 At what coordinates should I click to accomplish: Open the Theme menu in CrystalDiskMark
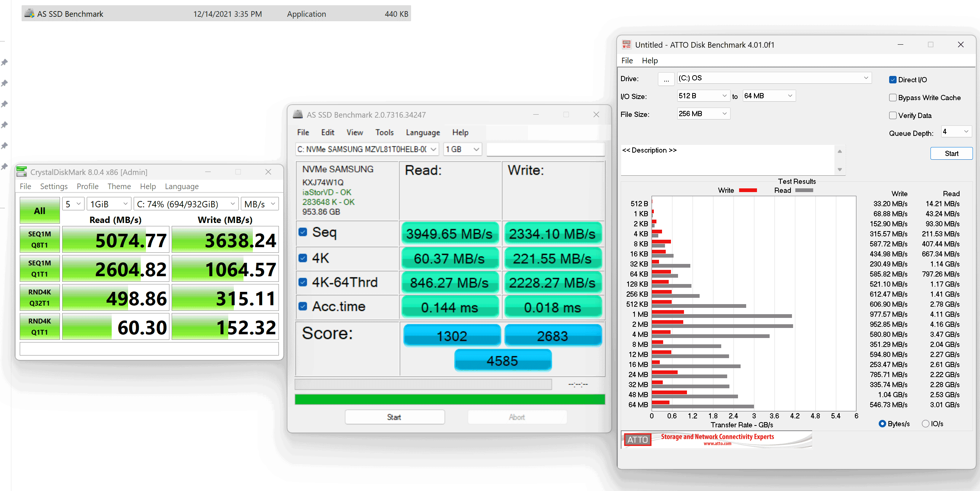click(x=119, y=186)
